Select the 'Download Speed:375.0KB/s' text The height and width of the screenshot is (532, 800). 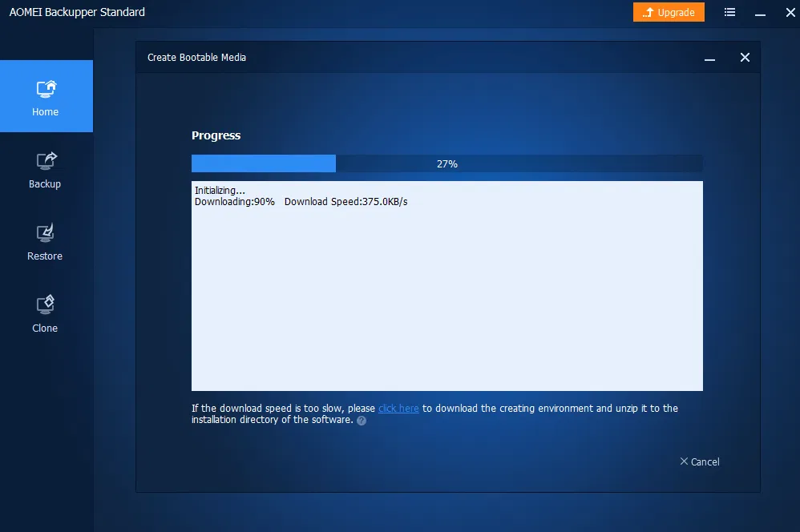tap(346, 201)
